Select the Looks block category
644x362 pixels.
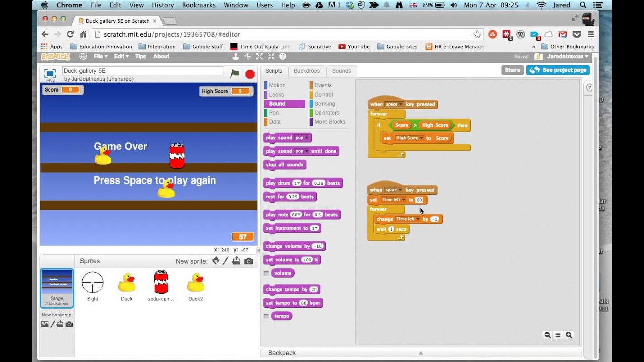(x=276, y=95)
